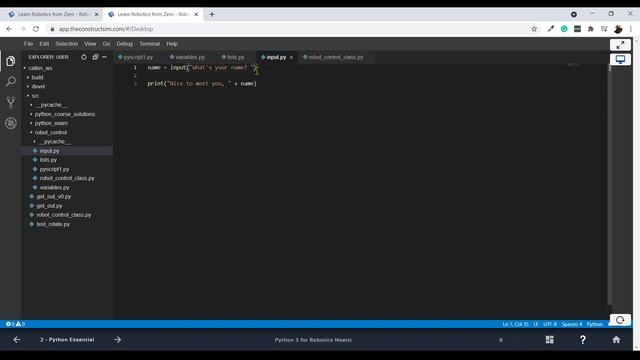Open the Go menu

coord(107,44)
